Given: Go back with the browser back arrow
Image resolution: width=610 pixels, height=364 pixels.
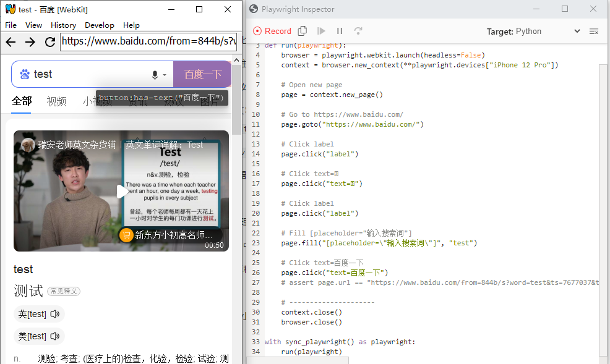Looking at the screenshot, I should coord(11,41).
